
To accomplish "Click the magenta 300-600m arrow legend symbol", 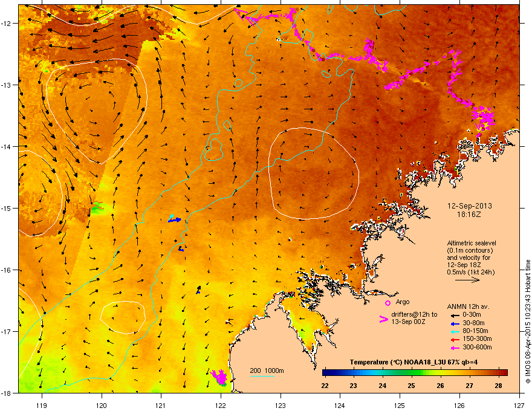I will click(x=455, y=348).
